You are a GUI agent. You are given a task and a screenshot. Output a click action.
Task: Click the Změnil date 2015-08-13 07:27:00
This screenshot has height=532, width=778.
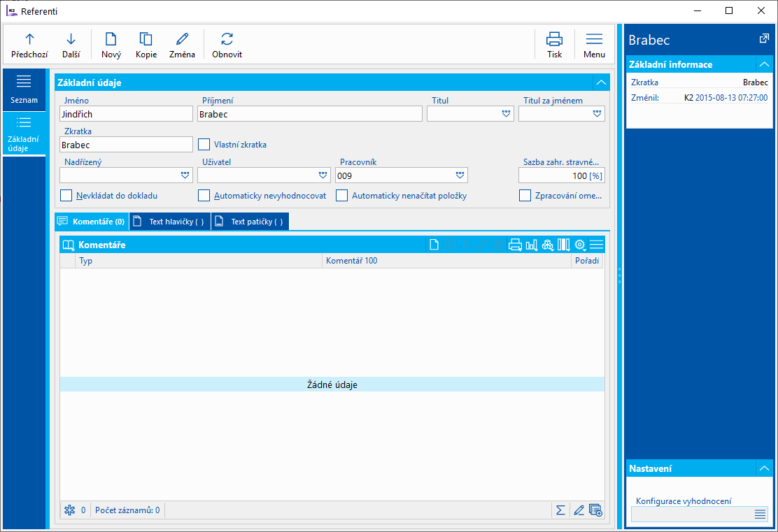coord(731,98)
